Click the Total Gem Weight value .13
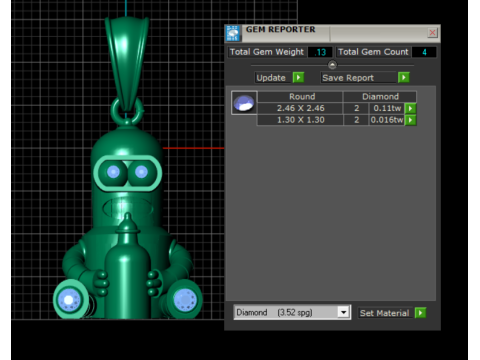The width and height of the screenshot is (480, 360). click(320, 52)
